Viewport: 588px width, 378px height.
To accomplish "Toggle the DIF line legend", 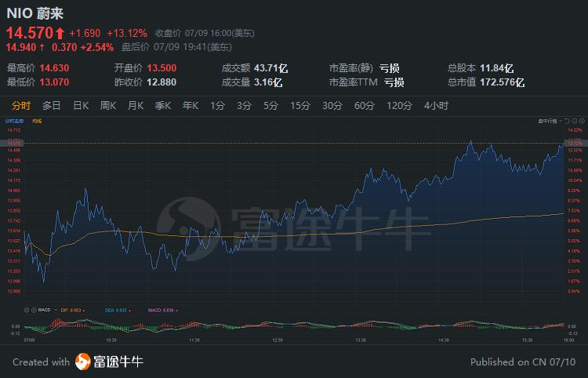I will coord(71,310).
